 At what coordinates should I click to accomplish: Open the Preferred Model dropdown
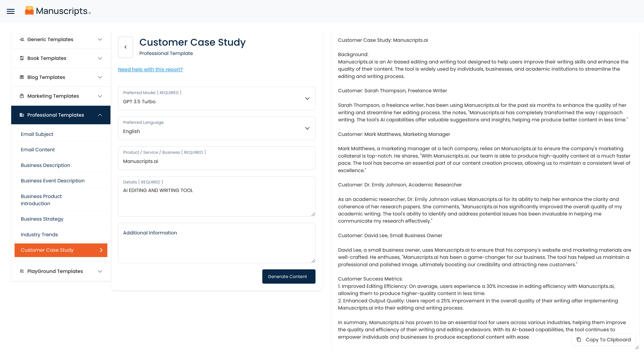(x=216, y=98)
